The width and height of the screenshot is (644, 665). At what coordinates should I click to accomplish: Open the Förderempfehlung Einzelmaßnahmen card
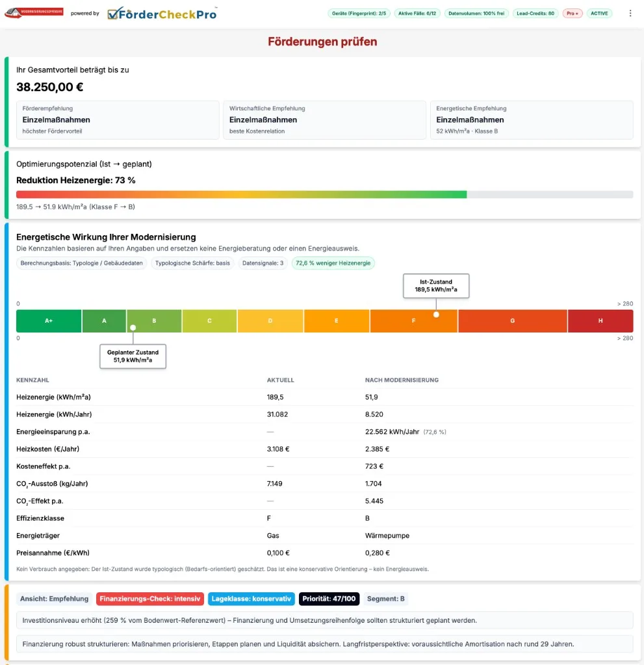pyautogui.click(x=118, y=120)
